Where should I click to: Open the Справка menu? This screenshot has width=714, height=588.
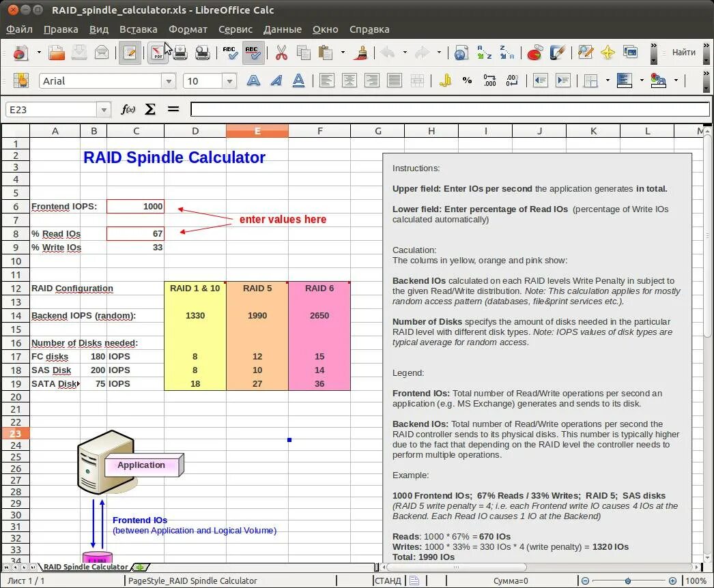pyautogui.click(x=369, y=29)
